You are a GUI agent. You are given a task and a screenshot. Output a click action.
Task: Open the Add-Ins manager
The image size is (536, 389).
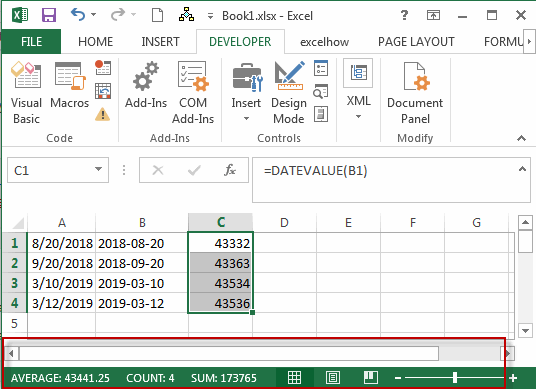pos(146,85)
